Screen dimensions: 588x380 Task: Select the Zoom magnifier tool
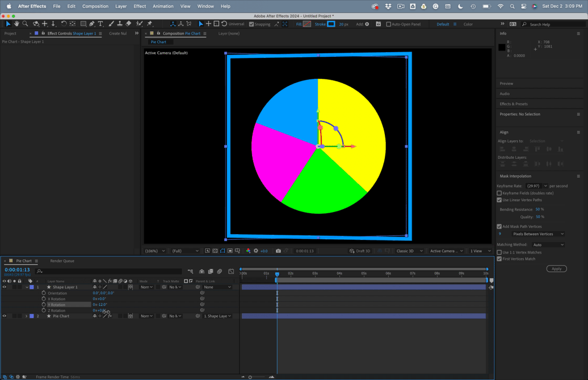click(x=25, y=24)
